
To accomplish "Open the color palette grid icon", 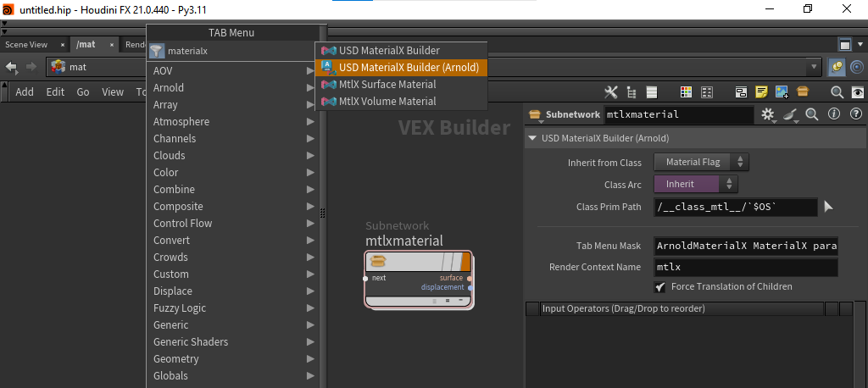I will point(686,92).
